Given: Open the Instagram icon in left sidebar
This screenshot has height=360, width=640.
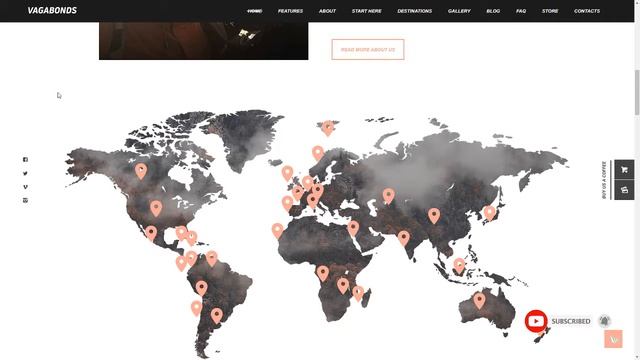Looking at the screenshot, I should [25, 200].
